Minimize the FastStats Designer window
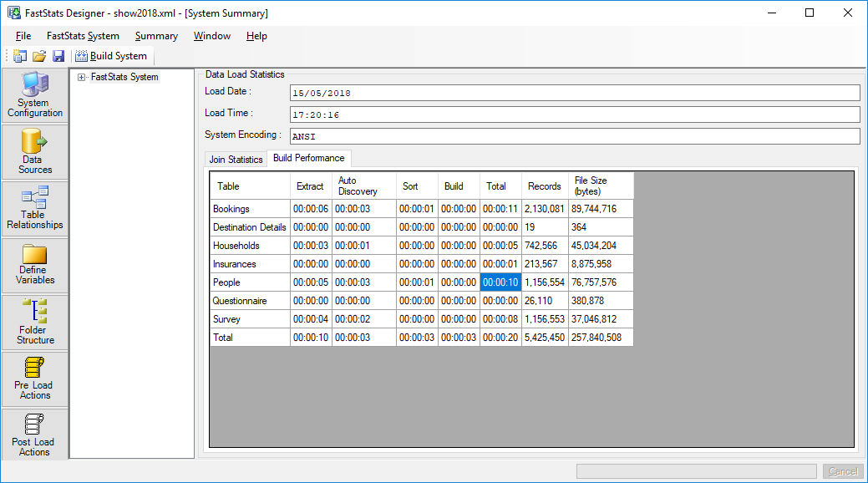Screen dimensions: 868x483 click(772, 13)
